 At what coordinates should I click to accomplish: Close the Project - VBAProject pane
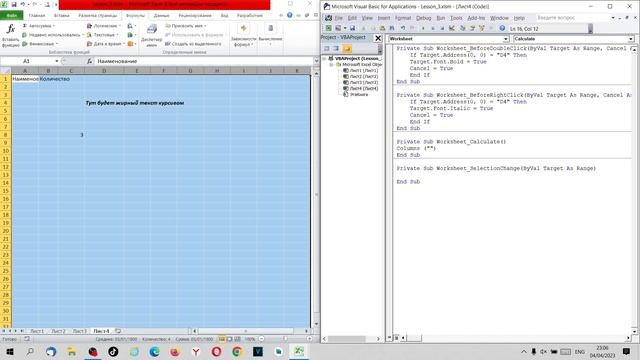(378, 38)
